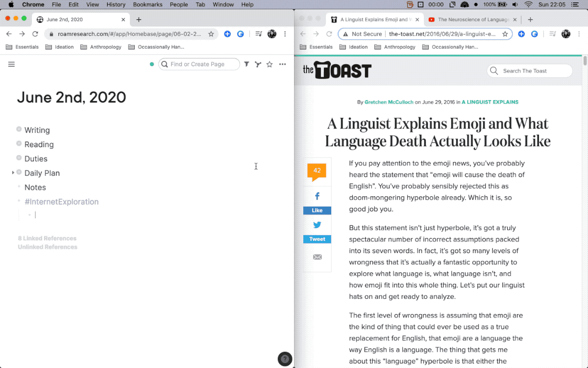Open Anthropology bookmark folder in Toast window
The image size is (588, 368).
point(394,47)
